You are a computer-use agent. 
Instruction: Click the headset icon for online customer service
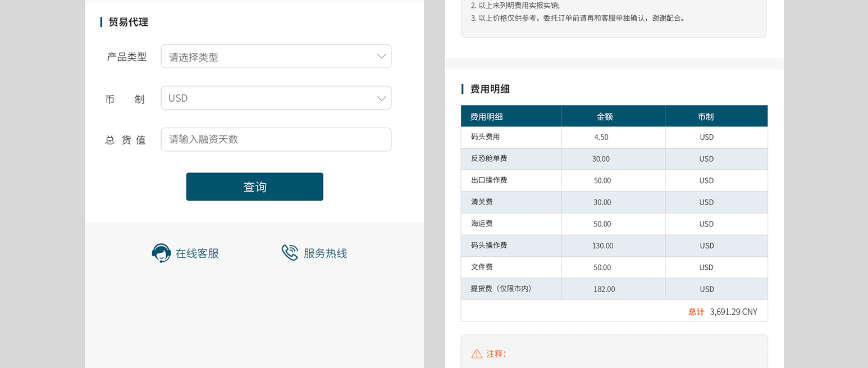pos(161,253)
